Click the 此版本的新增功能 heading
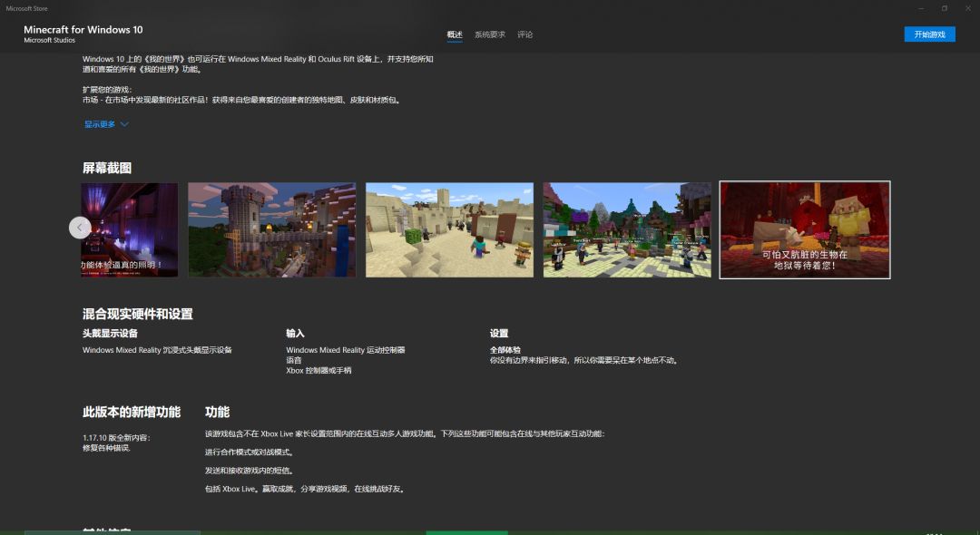 [x=132, y=412]
